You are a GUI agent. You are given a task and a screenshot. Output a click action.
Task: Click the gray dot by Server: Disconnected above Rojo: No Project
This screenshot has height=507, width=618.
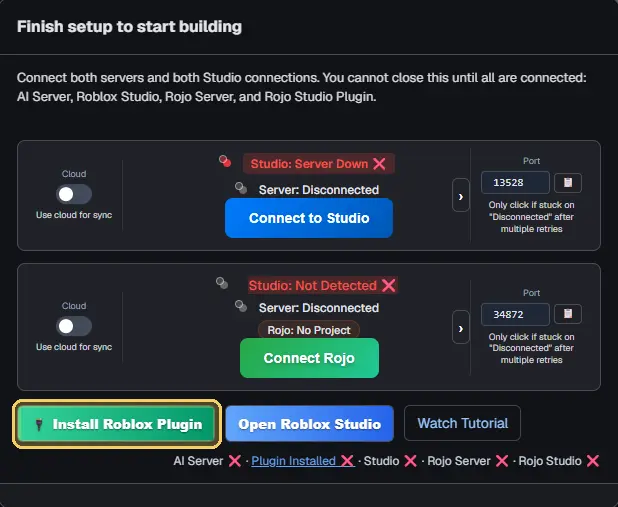(241, 306)
